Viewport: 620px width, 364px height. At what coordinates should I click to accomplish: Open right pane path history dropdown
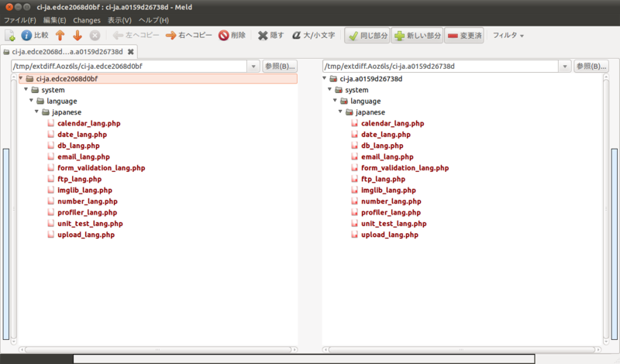(x=565, y=67)
